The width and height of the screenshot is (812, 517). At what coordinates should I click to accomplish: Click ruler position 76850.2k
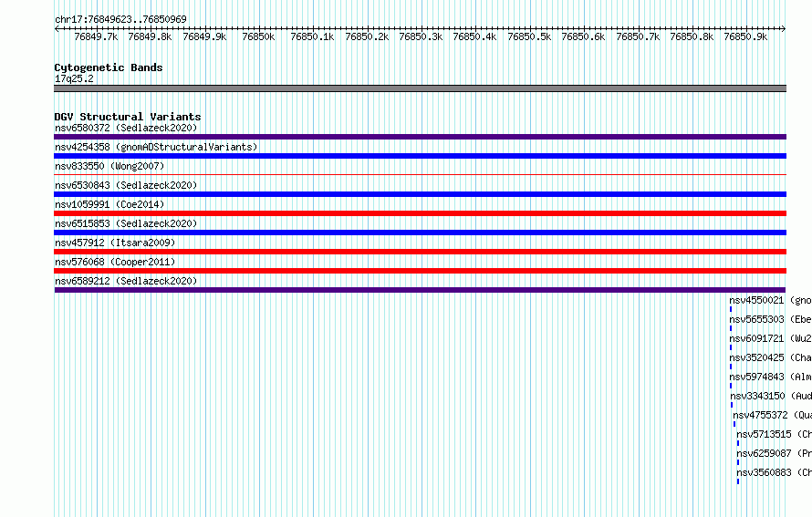pos(367,36)
